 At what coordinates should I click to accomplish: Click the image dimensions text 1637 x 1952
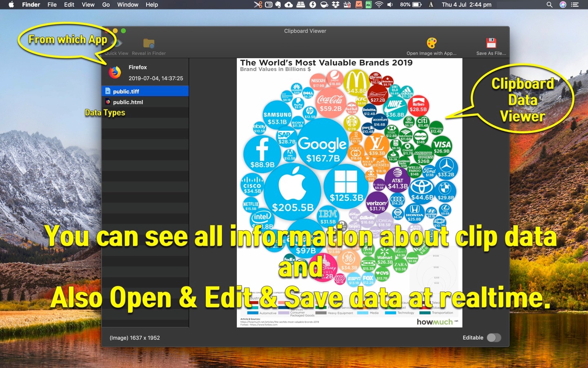click(145, 338)
